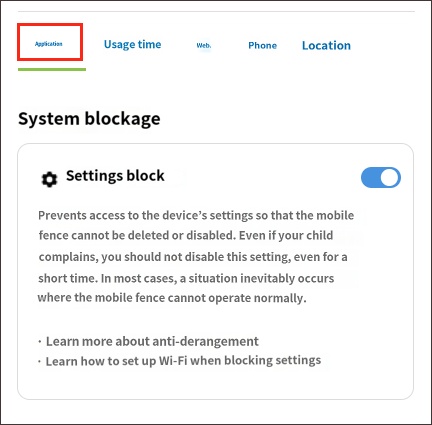The width and height of the screenshot is (432, 425).
Task: Click the System blockage heading
Action: tap(89, 119)
